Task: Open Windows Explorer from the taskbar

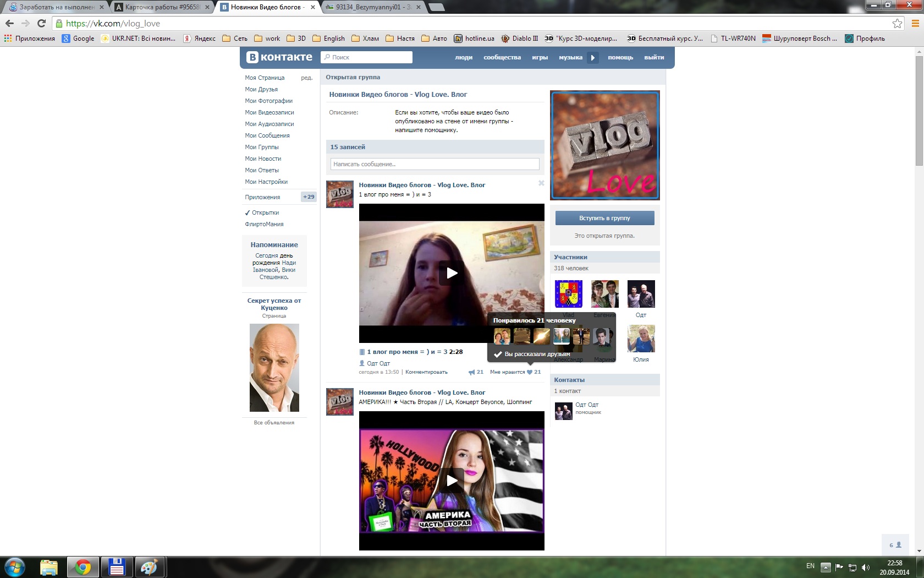Action: pos(48,567)
